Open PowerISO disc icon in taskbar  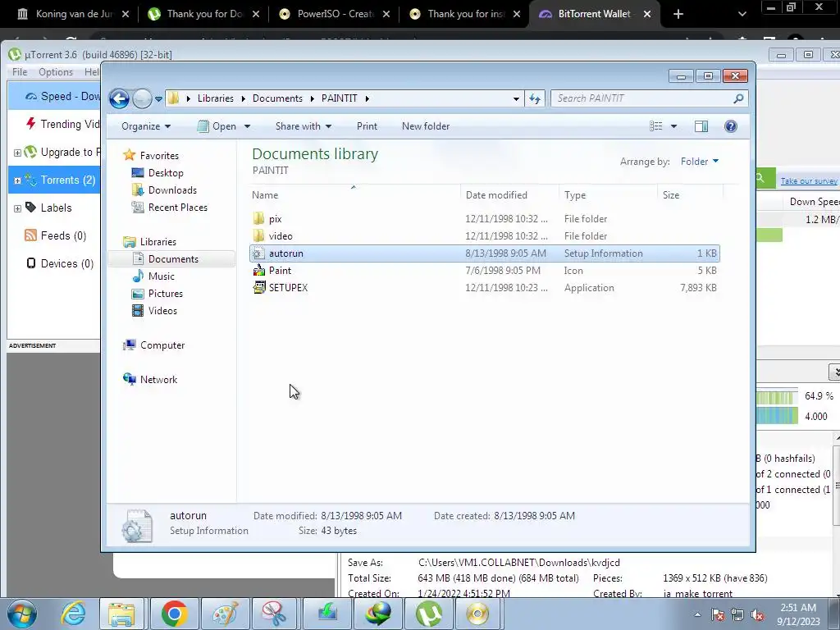pos(477,614)
